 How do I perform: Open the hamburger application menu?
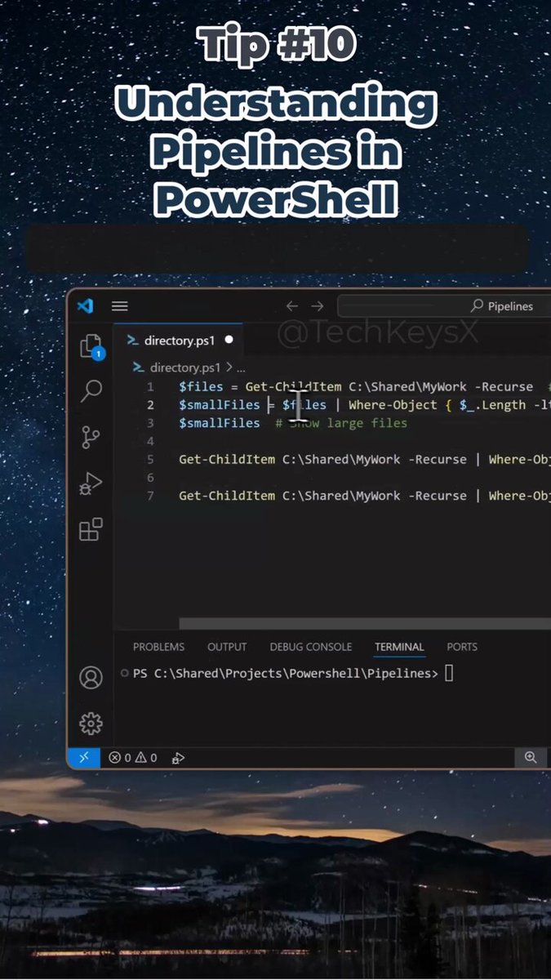(x=120, y=306)
